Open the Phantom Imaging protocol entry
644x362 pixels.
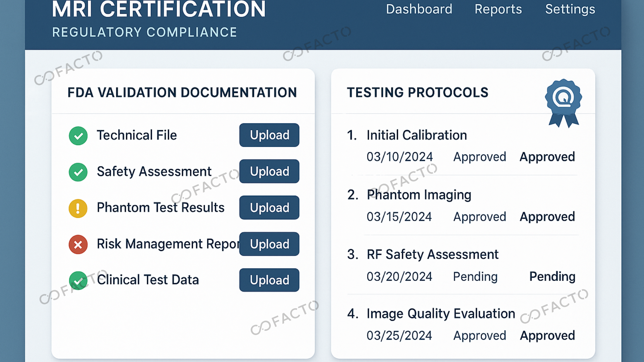click(419, 195)
